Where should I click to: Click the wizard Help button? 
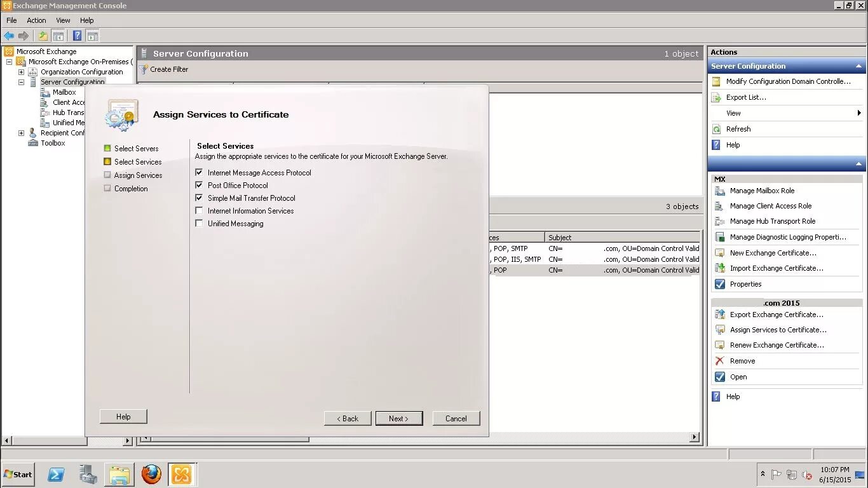[123, 417]
